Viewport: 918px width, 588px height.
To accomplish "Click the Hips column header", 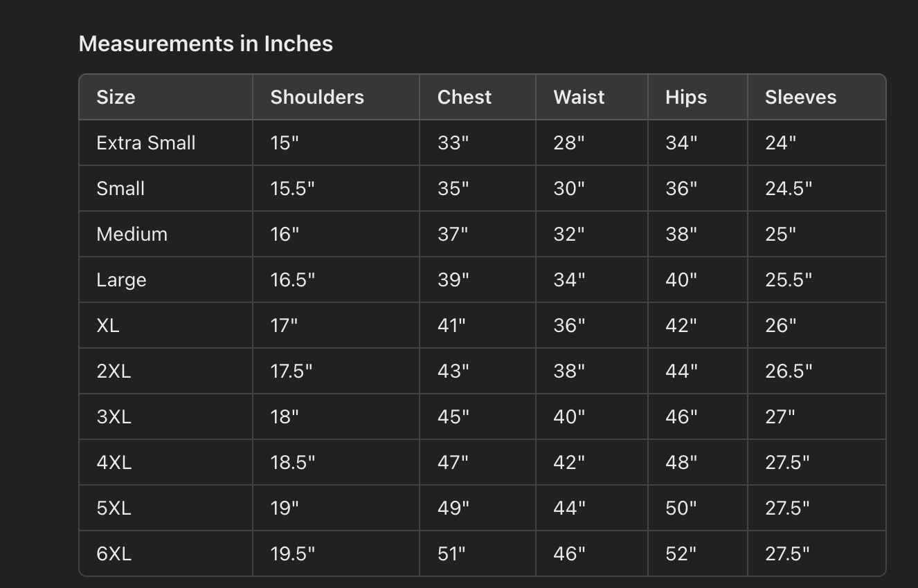I will click(x=686, y=97).
